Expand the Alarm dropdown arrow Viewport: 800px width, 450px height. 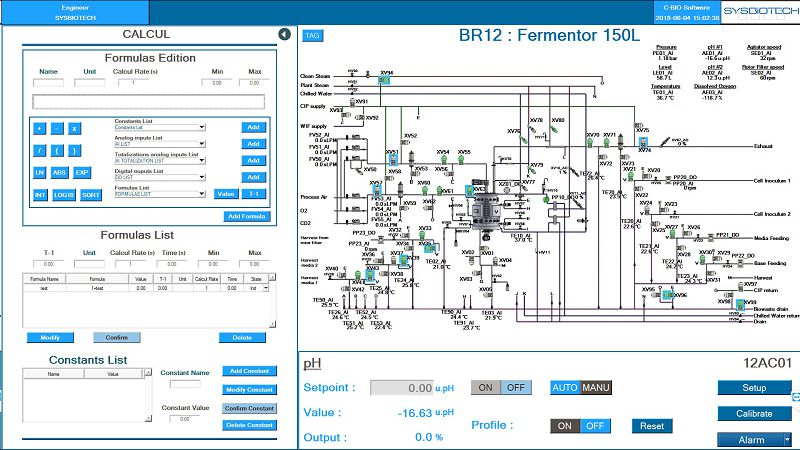pyautogui.click(x=787, y=439)
